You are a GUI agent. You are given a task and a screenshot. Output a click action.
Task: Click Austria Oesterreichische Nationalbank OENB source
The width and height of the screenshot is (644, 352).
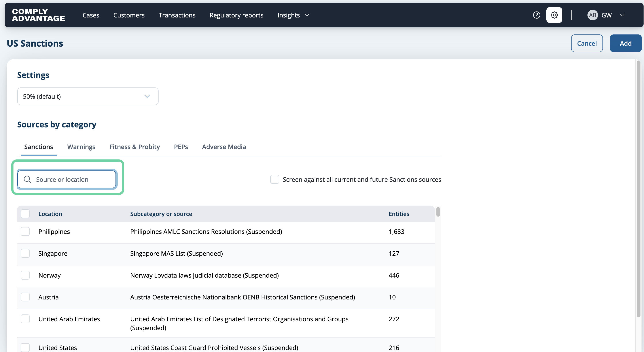pyautogui.click(x=242, y=297)
